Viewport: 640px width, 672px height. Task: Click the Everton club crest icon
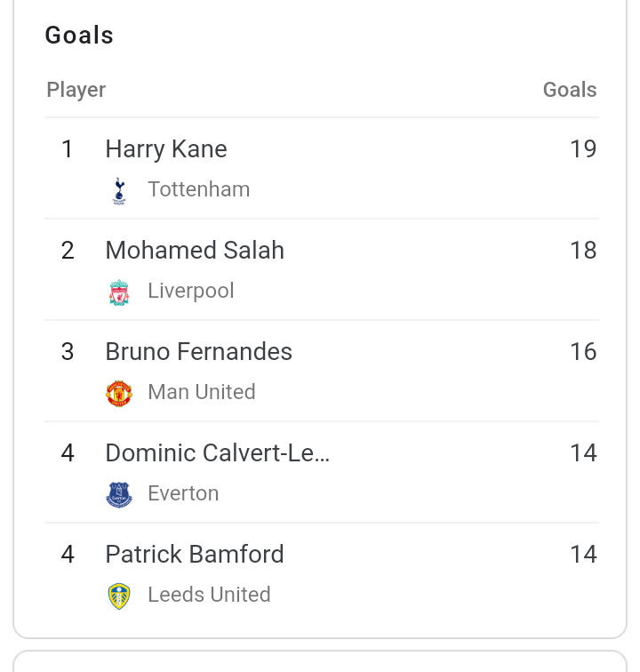pyautogui.click(x=119, y=495)
